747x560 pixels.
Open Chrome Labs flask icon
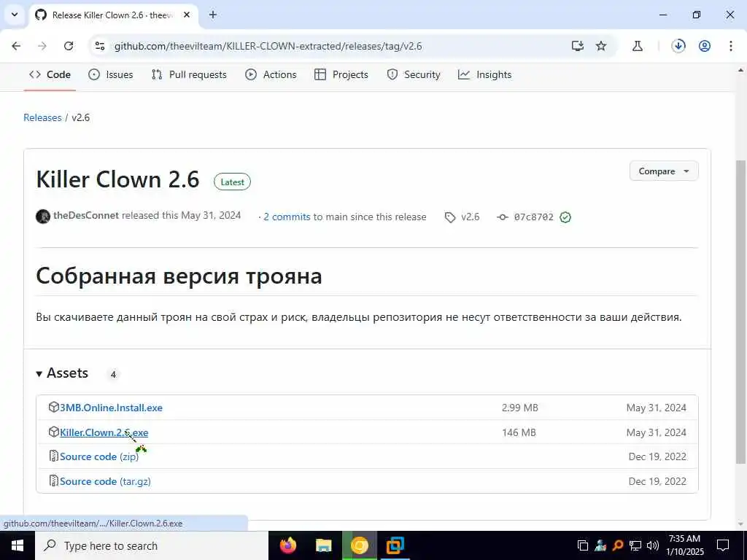(x=638, y=46)
